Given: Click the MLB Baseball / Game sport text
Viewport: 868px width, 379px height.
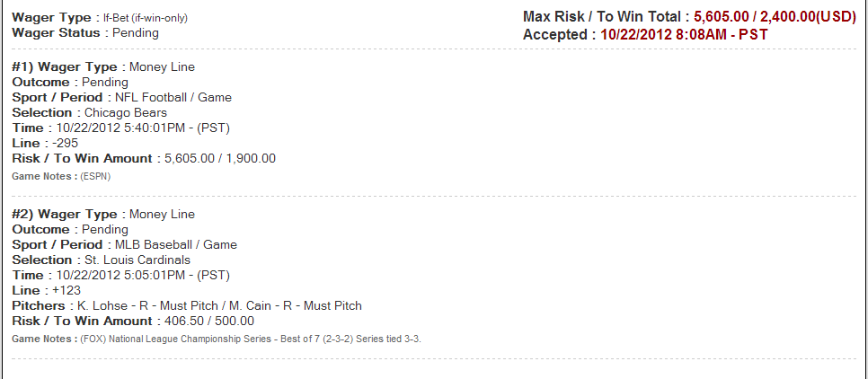Looking at the screenshot, I should tap(175, 244).
